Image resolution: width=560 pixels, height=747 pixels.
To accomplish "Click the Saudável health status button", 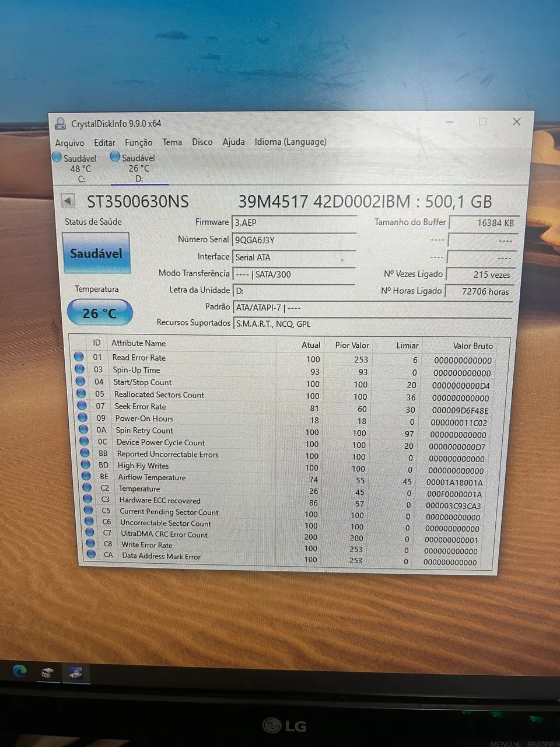I will [96, 253].
